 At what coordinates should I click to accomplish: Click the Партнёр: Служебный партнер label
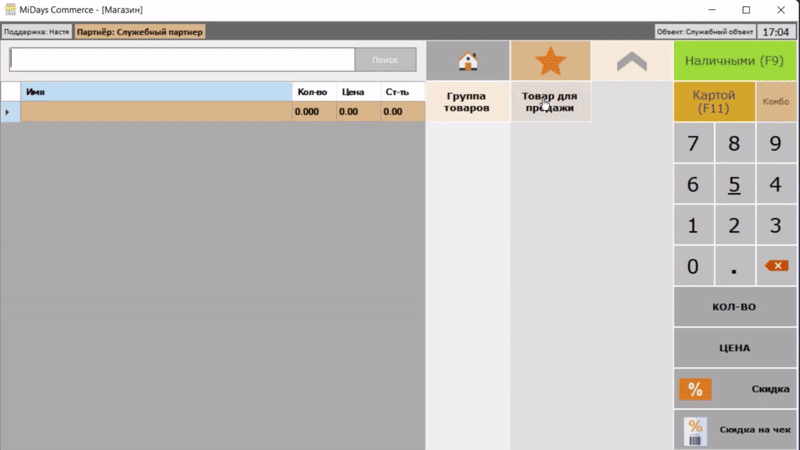[x=140, y=32]
